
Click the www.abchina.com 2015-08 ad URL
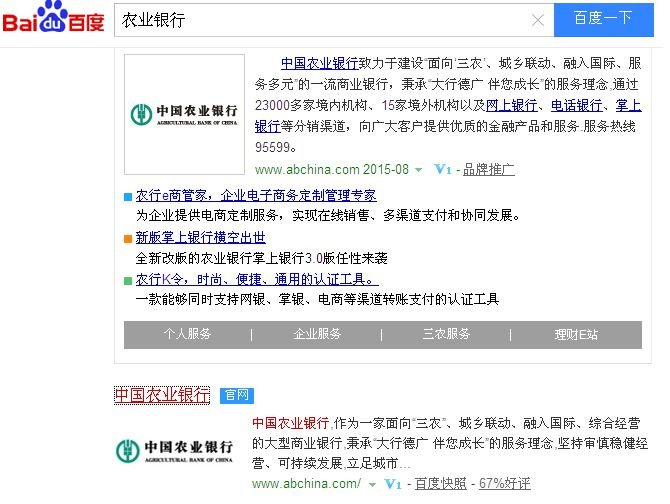point(332,170)
